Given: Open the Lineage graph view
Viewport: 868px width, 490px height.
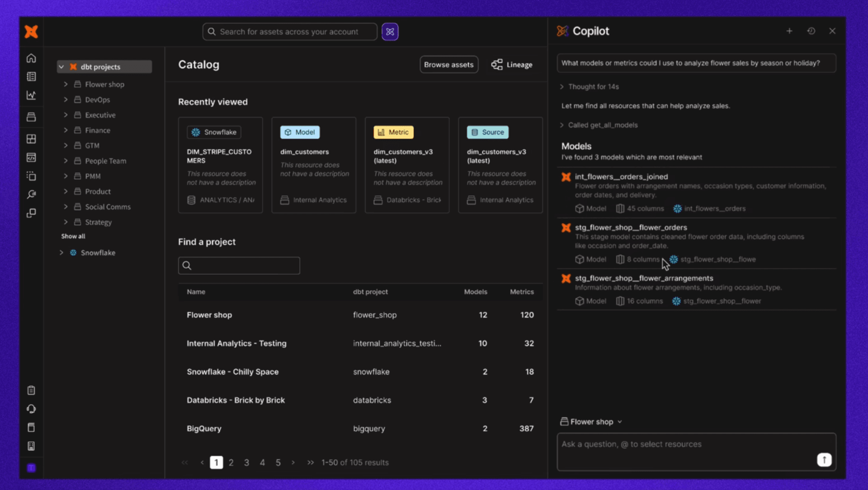Looking at the screenshot, I should click(512, 65).
